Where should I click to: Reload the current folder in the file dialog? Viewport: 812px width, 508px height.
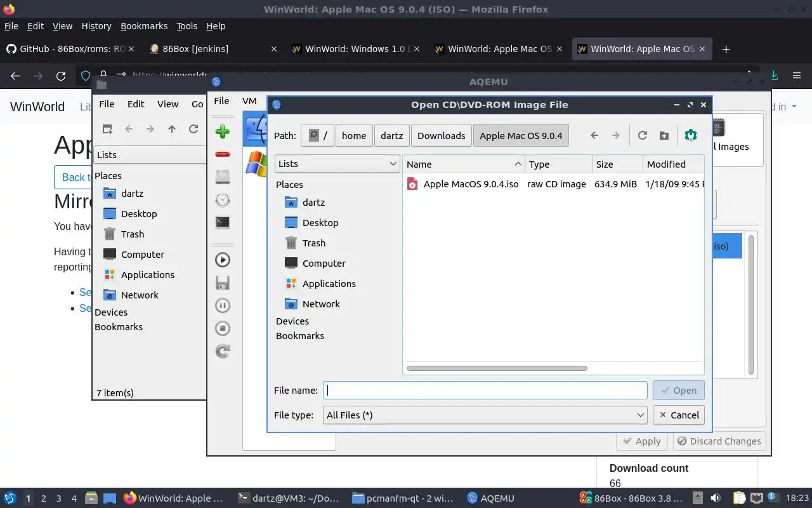tap(643, 135)
